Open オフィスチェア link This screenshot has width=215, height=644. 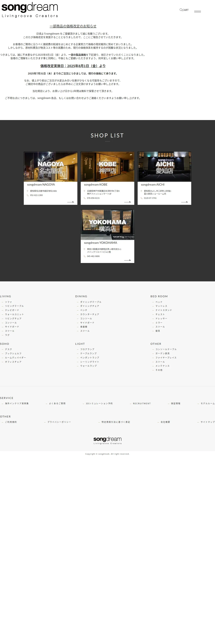[13, 362]
